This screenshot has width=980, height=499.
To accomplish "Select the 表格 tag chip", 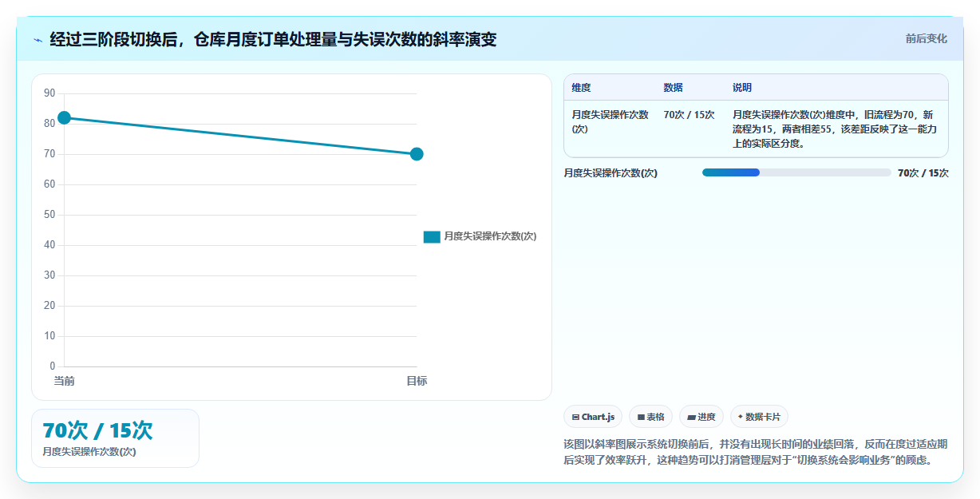I will point(650,417).
